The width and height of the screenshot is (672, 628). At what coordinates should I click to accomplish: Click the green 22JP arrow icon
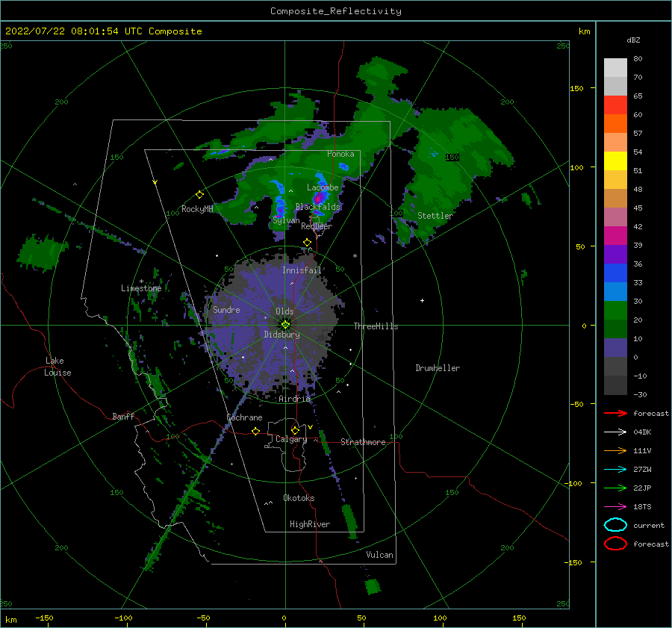click(x=615, y=488)
